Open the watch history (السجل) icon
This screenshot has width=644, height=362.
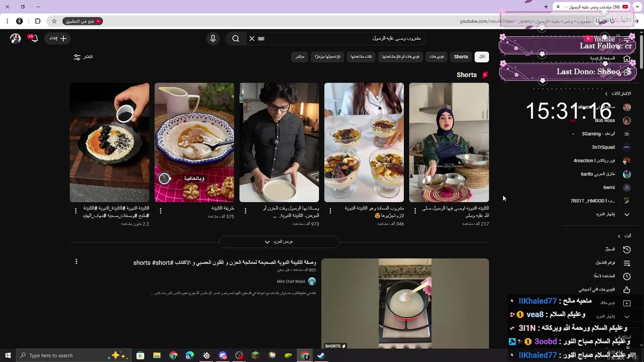627,249
